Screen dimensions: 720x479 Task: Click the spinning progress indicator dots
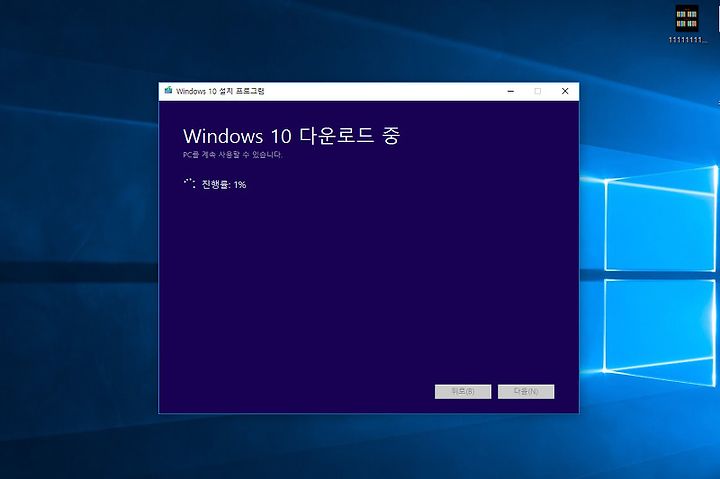(189, 184)
